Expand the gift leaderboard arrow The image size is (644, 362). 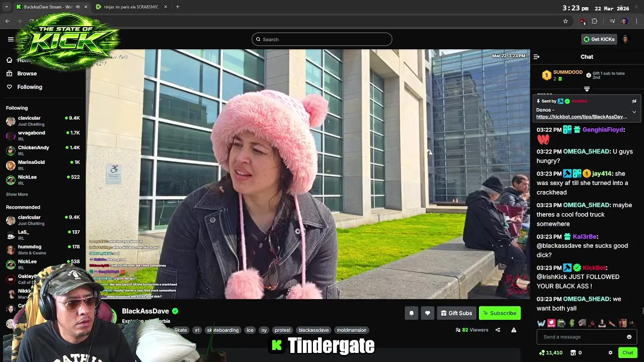tap(587, 89)
